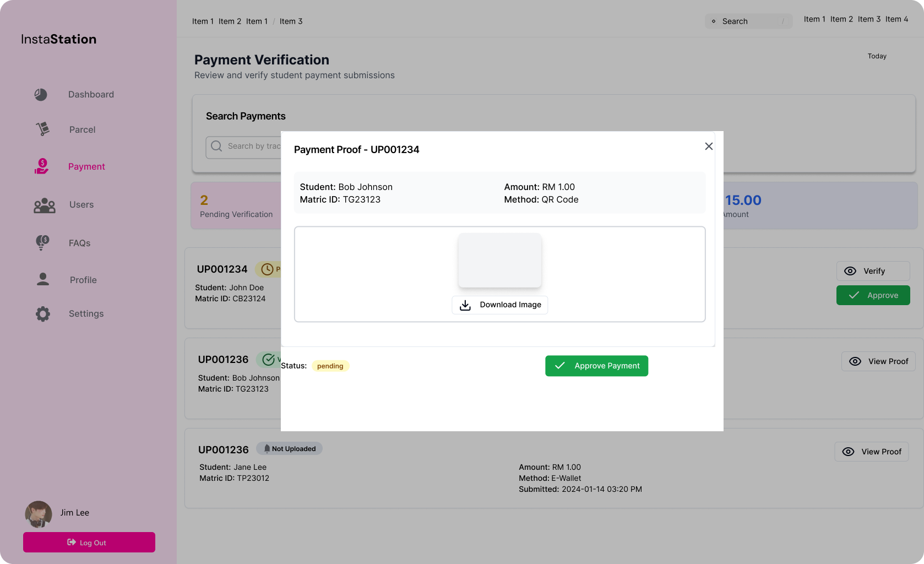
Task: Click the Payment hand-coin icon
Action: (42, 166)
